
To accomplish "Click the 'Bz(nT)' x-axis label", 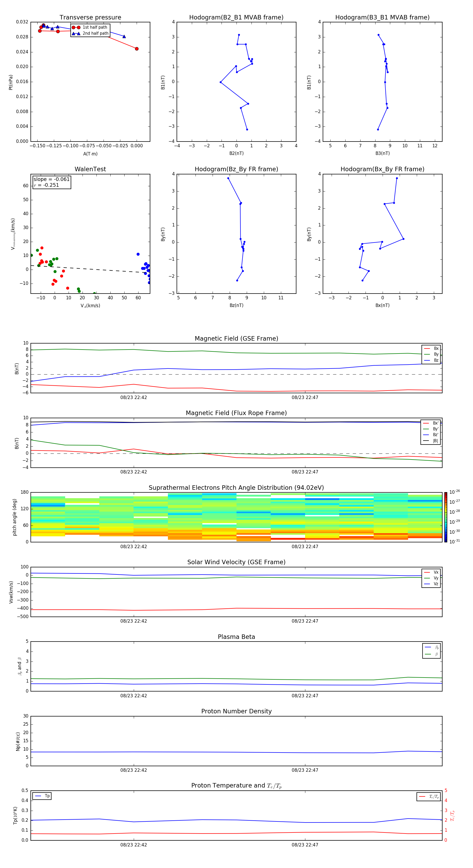I will [x=236, y=305].
